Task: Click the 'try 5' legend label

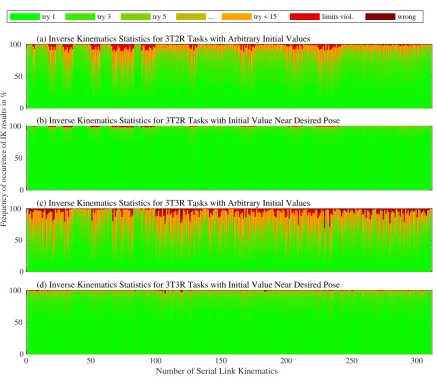Action: (x=159, y=17)
